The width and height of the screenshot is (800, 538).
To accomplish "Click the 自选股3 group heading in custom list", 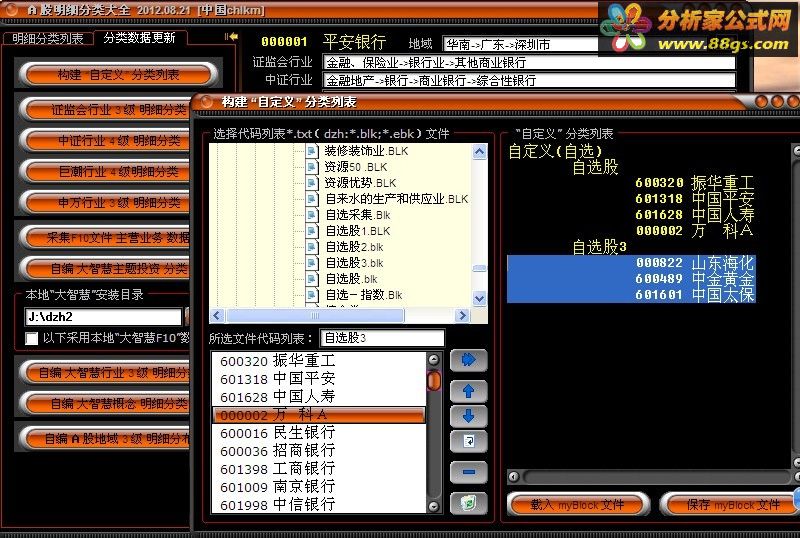I will [599, 247].
